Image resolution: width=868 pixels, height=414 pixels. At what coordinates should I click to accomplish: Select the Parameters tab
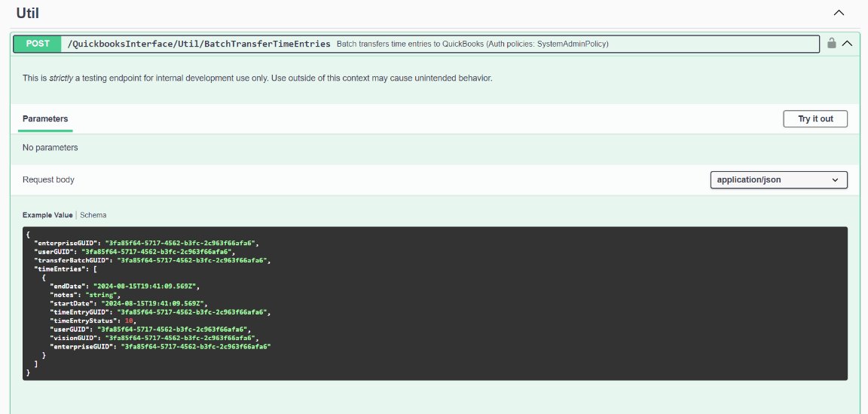45,119
